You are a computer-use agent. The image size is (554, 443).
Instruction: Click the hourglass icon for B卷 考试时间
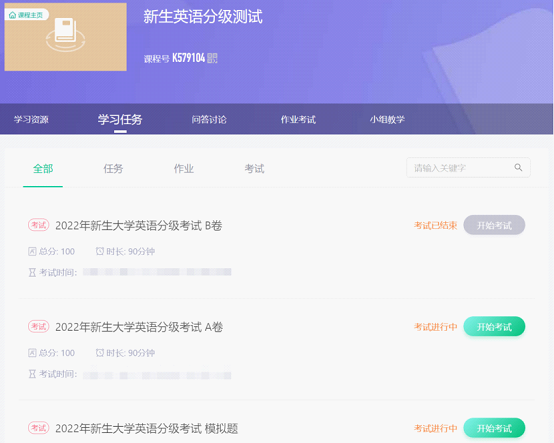click(x=32, y=272)
